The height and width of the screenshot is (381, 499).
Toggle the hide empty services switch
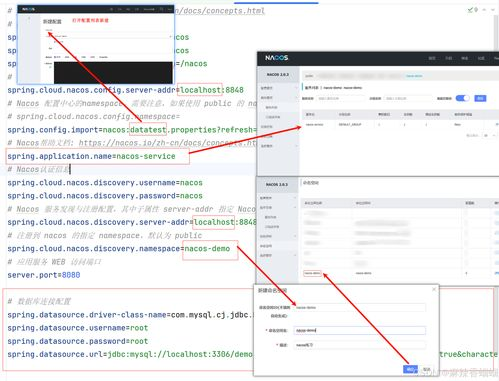click(x=462, y=98)
